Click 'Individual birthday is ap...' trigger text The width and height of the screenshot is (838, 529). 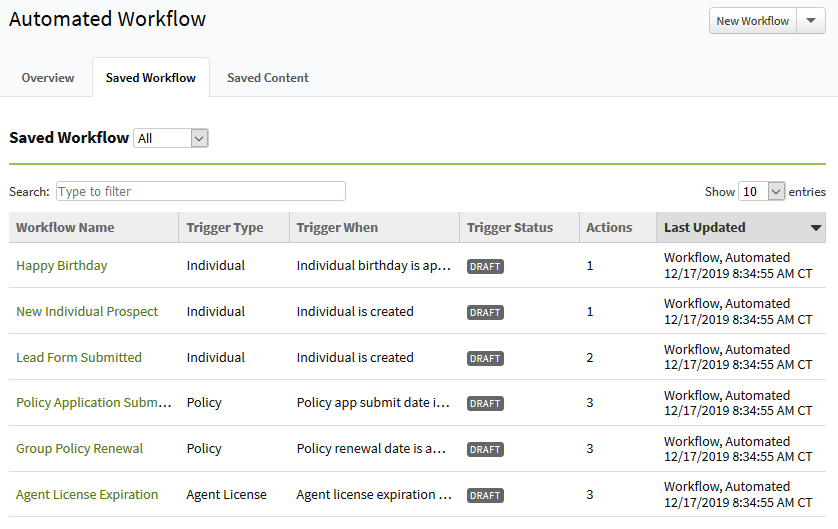click(x=374, y=266)
